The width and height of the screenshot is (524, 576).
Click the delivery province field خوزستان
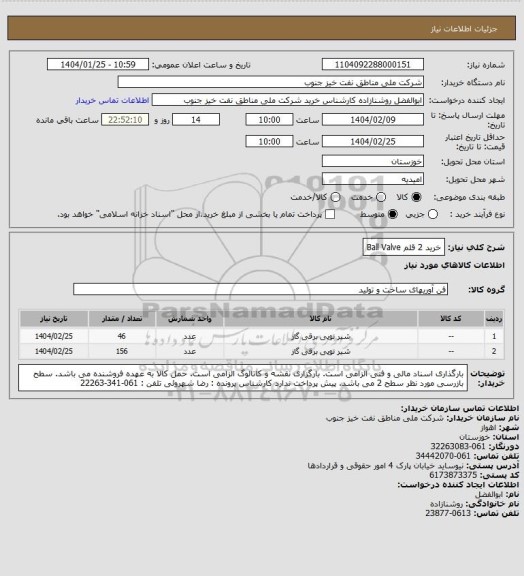[x=373, y=161]
